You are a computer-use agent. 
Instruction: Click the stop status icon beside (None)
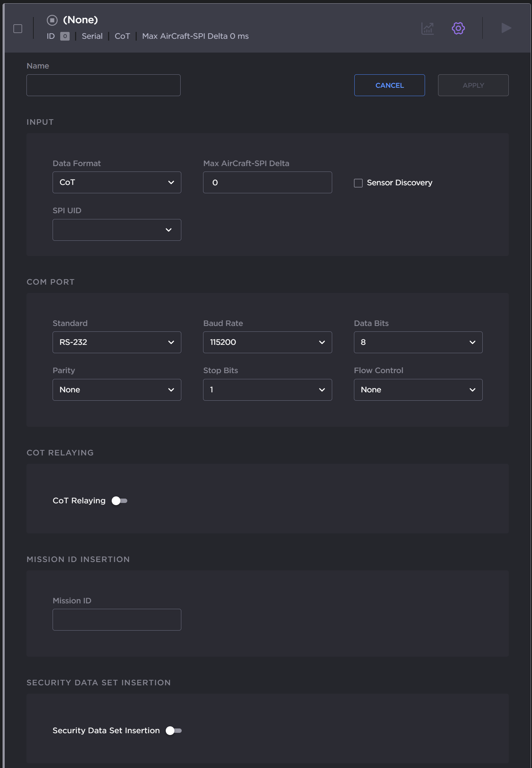coord(52,20)
